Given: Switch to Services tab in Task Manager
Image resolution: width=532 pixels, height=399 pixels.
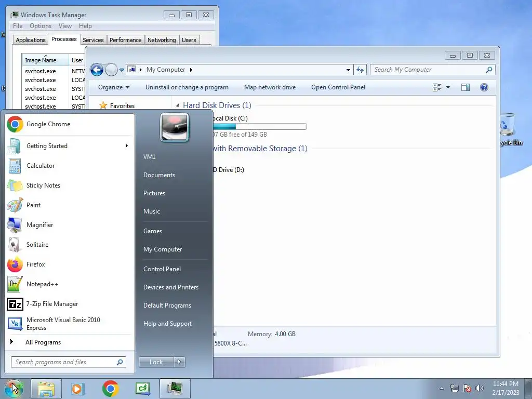Looking at the screenshot, I should coord(93,40).
